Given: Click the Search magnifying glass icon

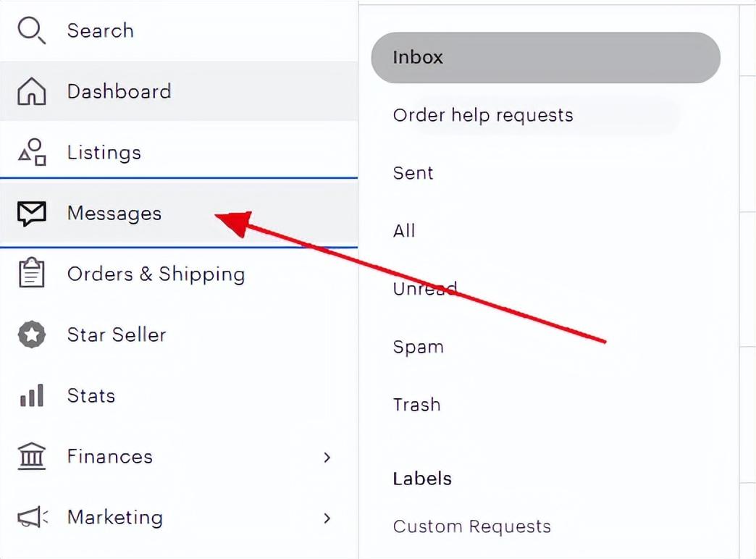Looking at the screenshot, I should (32, 30).
